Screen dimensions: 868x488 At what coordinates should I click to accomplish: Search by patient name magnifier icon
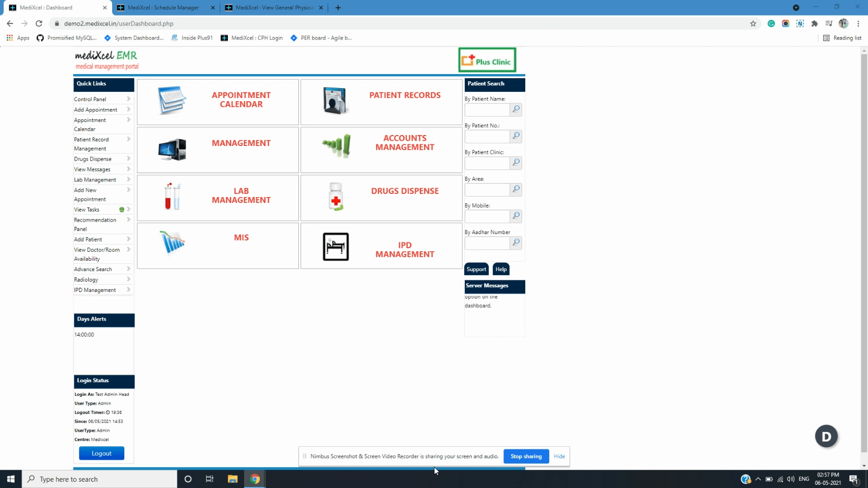[516, 109]
